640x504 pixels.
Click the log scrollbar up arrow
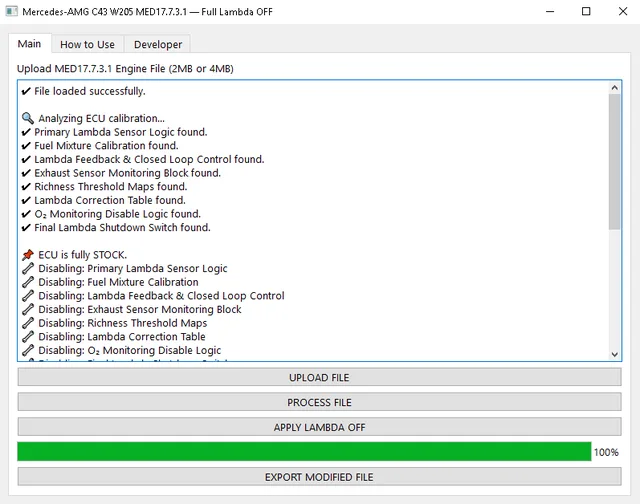click(x=615, y=87)
